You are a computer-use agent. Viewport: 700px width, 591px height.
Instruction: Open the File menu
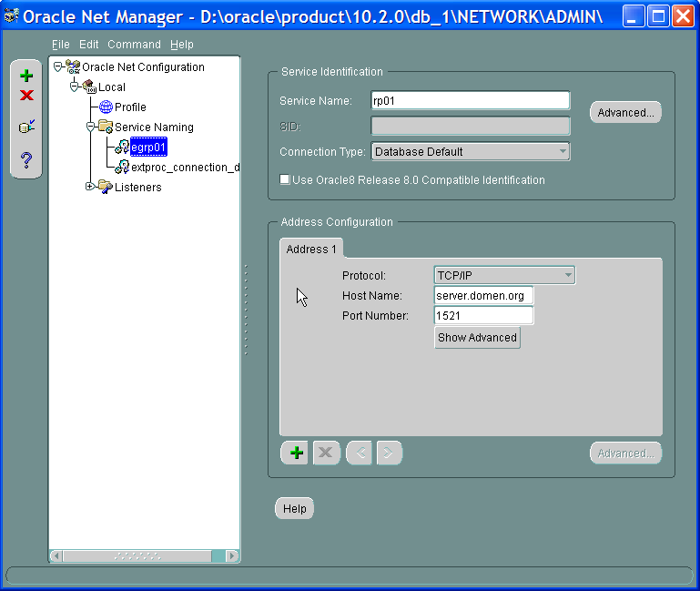61,45
